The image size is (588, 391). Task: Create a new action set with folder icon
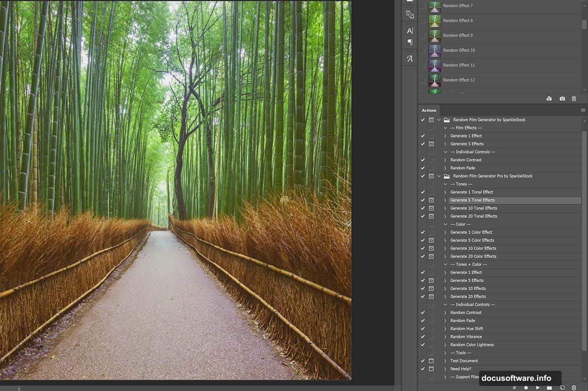(549, 387)
